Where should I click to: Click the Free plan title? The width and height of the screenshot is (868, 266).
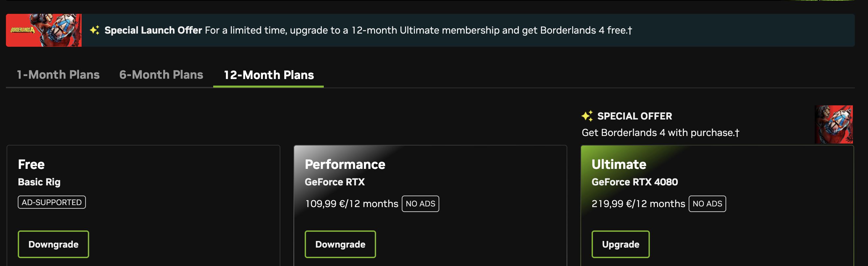31,164
